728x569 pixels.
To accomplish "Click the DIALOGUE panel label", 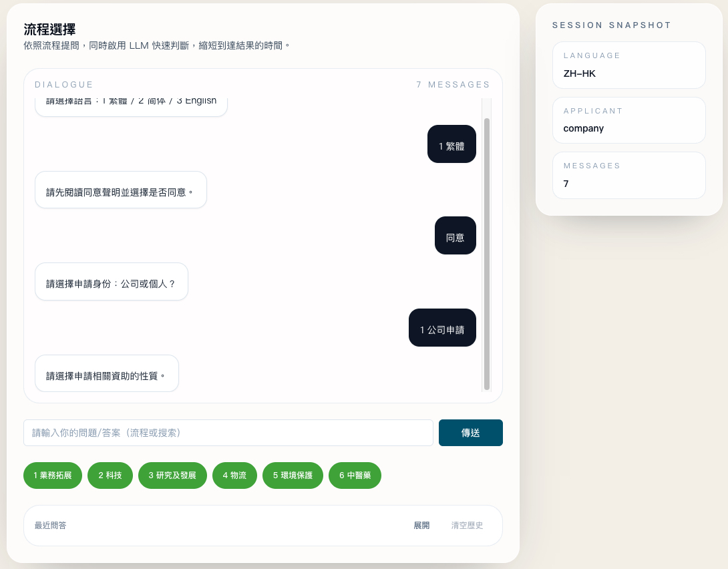I will coord(64,84).
